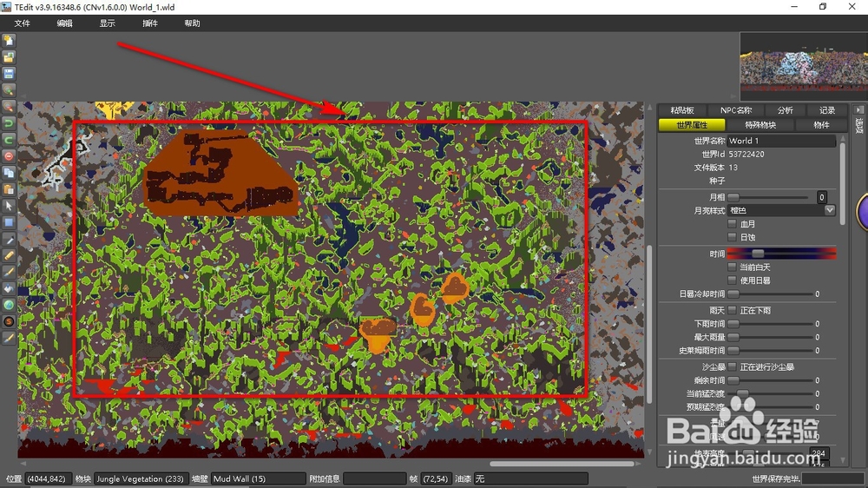Select the Brush tool
The width and height of the screenshot is (868, 488).
click(9, 272)
